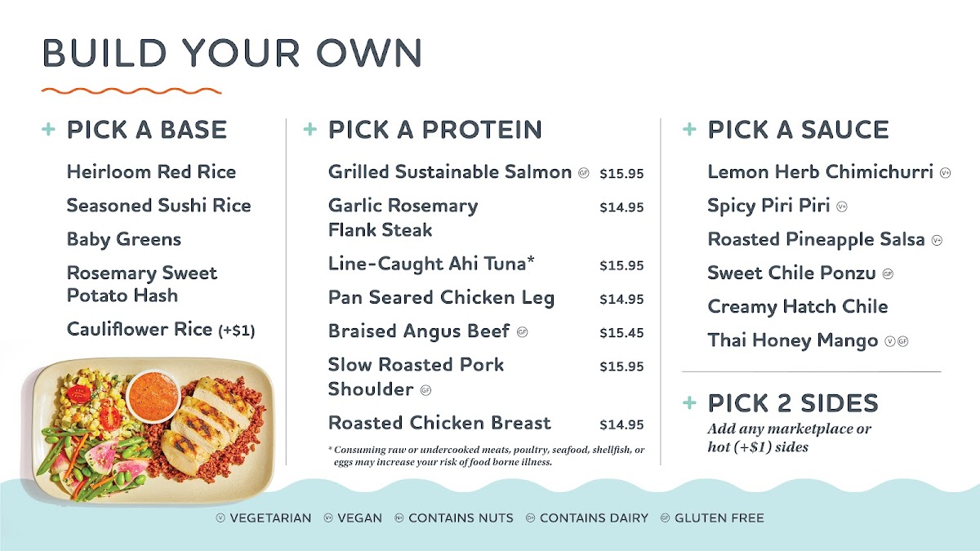This screenshot has height=551, width=980.
Task: Click the vegan badge beside Spicy Piri Piri
Action: [842, 207]
